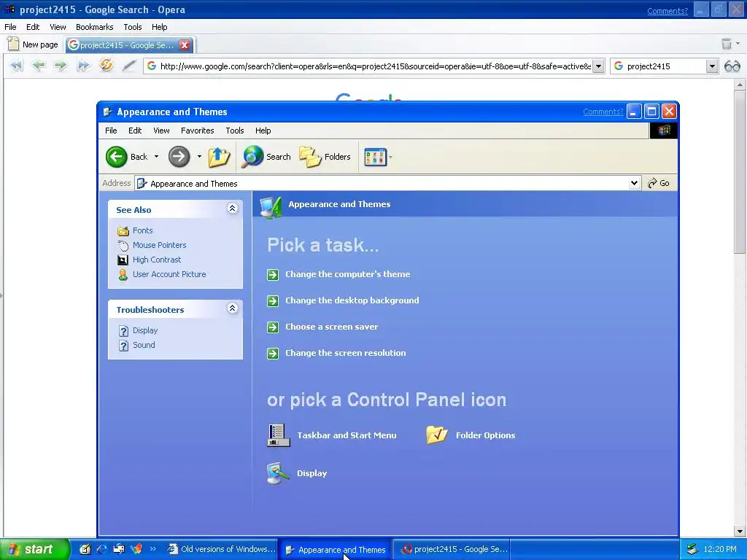Toggle the Folders pane button

325,157
